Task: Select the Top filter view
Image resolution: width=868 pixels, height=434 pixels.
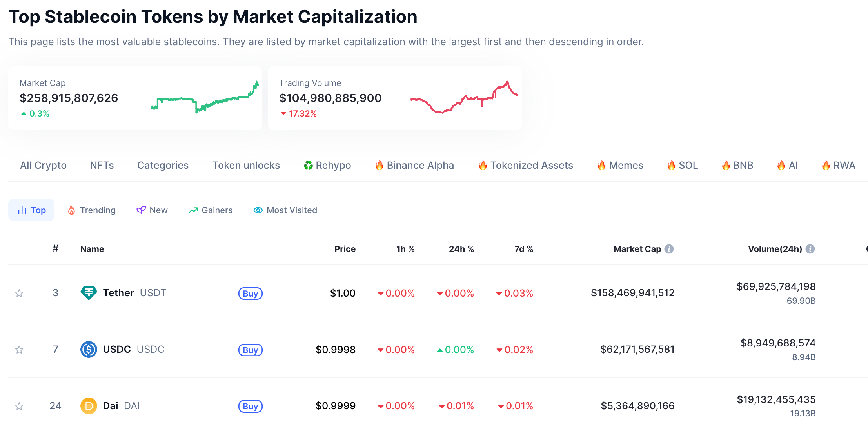Action: click(31, 210)
